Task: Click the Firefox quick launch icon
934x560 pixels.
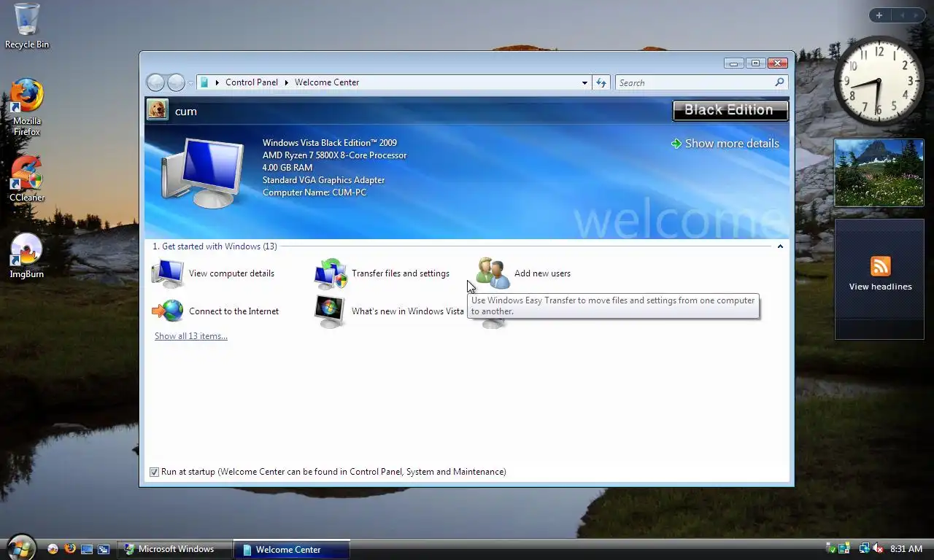Action: point(70,549)
